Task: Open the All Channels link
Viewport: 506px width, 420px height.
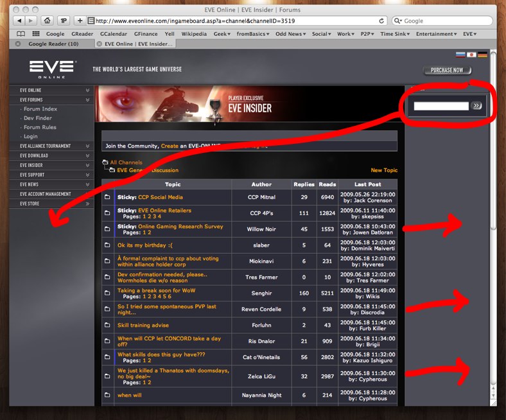Action: (x=126, y=162)
